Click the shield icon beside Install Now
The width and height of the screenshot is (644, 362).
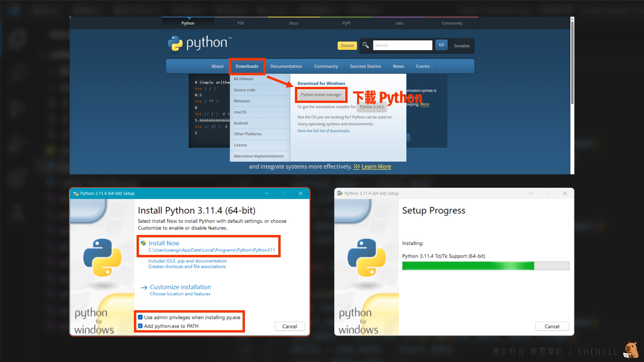pos(143,243)
